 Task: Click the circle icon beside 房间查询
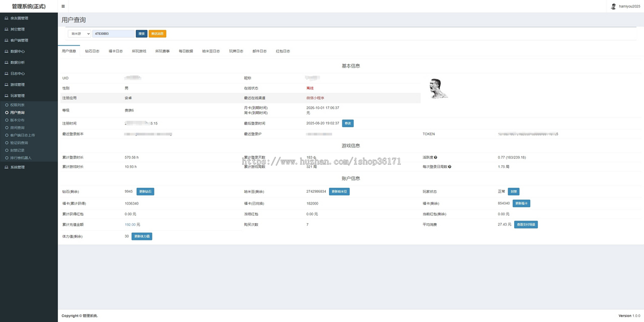coord(6,128)
